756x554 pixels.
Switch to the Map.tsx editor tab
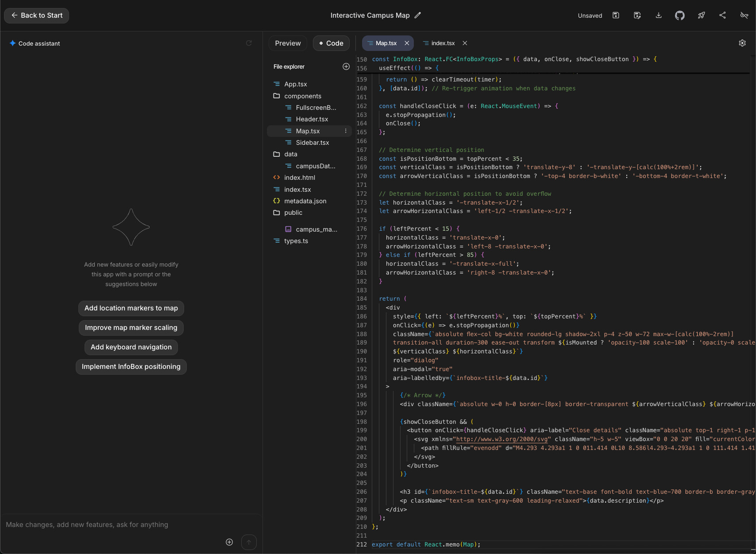[x=386, y=43]
